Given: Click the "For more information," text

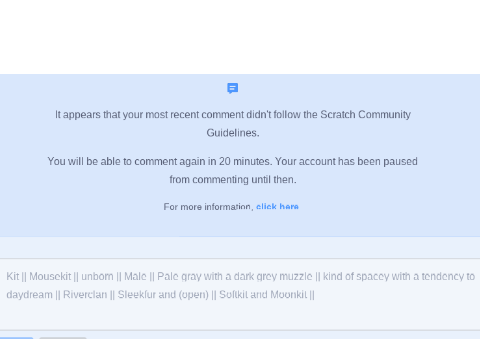Looking at the screenshot, I should click(x=208, y=207).
